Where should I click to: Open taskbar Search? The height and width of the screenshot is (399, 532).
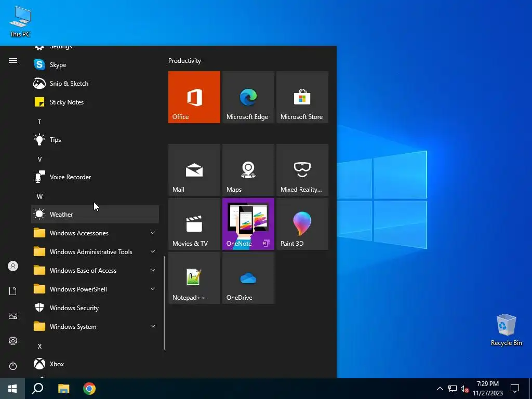[37, 389]
